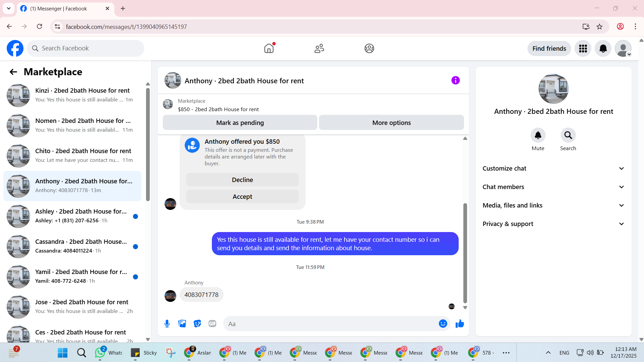Click the Search Facebook field

pyautogui.click(x=86, y=48)
